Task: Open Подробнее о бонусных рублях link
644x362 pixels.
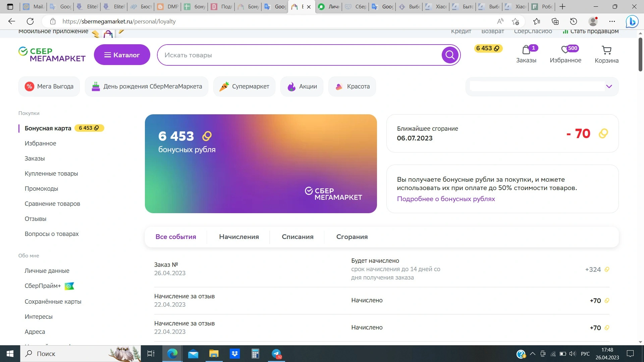Action: pos(446,199)
